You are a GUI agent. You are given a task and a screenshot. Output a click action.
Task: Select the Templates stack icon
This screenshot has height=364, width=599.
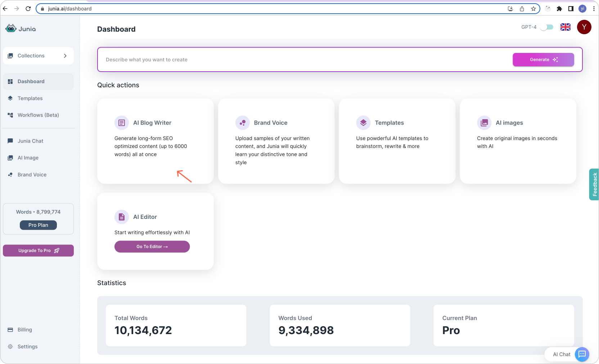click(x=363, y=122)
